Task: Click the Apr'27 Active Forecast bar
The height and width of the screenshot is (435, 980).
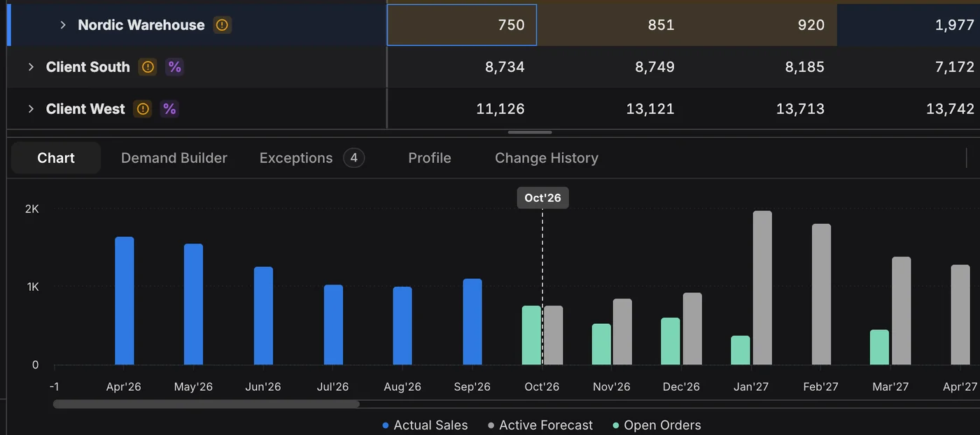Action: 960,315
